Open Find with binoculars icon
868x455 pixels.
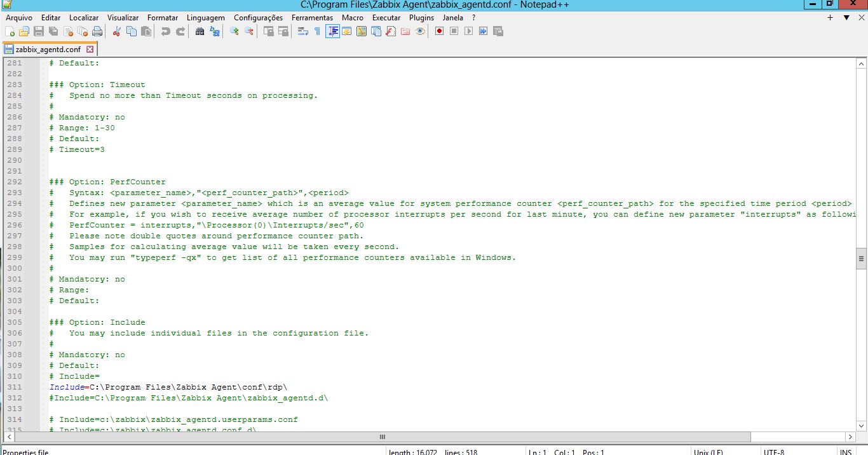pos(200,31)
